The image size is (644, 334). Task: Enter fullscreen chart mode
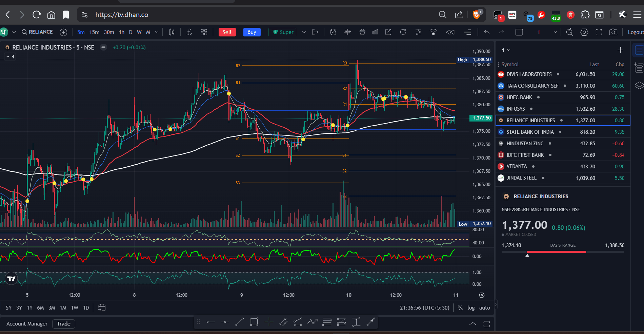click(x=599, y=32)
